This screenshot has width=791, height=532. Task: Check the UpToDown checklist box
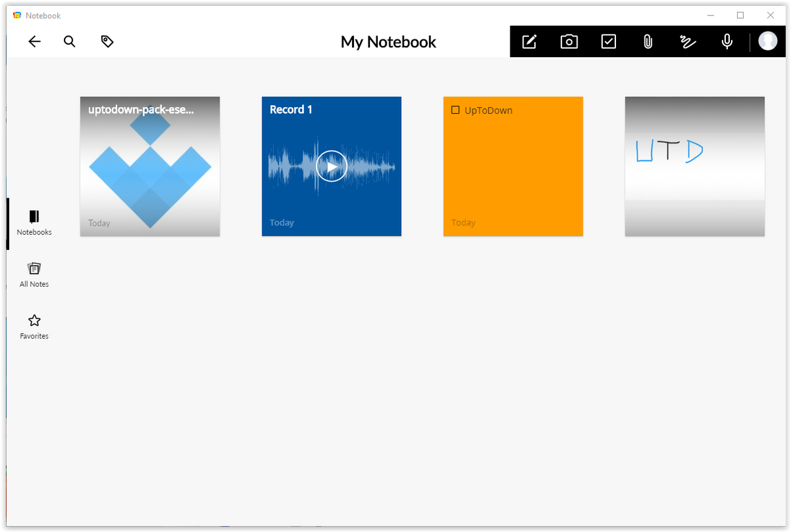[x=455, y=110]
